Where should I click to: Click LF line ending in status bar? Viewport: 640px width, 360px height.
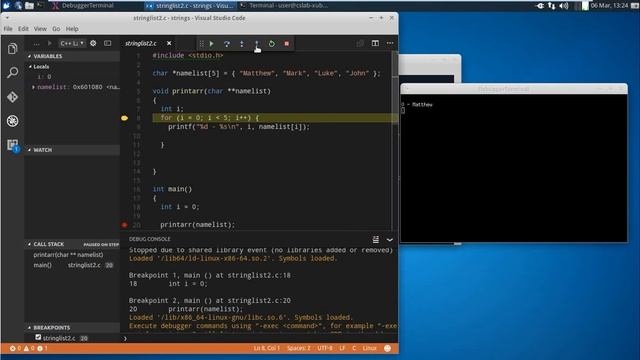point(342,348)
